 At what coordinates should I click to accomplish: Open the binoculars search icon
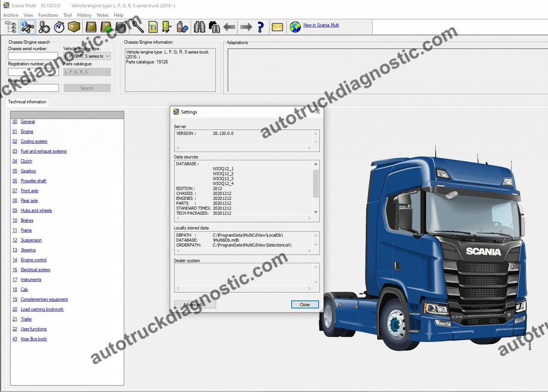[199, 27]
